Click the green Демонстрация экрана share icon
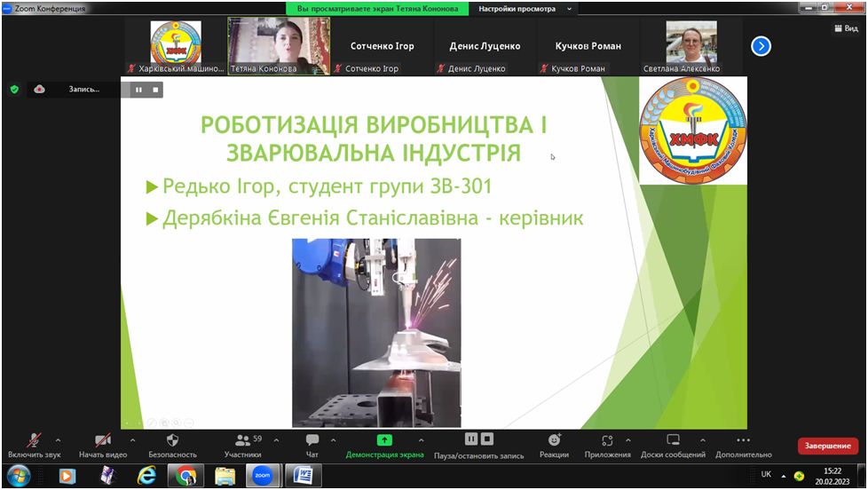 [x=384, y=440]
